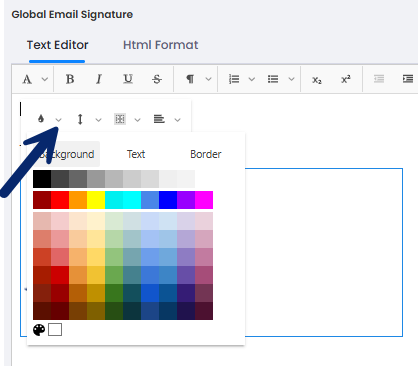The image size is (418, 366).
Task: Click the line height icon
Action: click(80, 119)
